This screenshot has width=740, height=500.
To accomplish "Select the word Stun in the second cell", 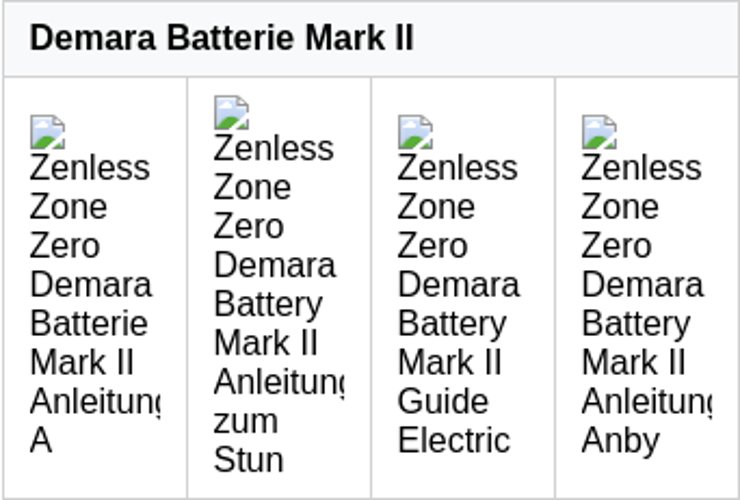I will pos(248,460).
